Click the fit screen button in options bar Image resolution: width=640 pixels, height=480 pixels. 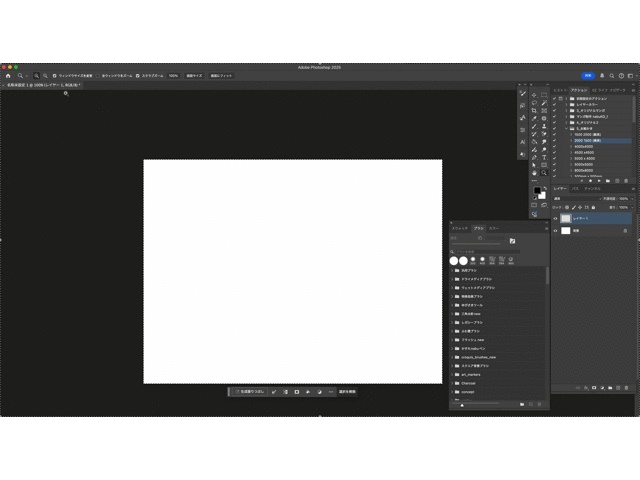click(x=221, y=76)
